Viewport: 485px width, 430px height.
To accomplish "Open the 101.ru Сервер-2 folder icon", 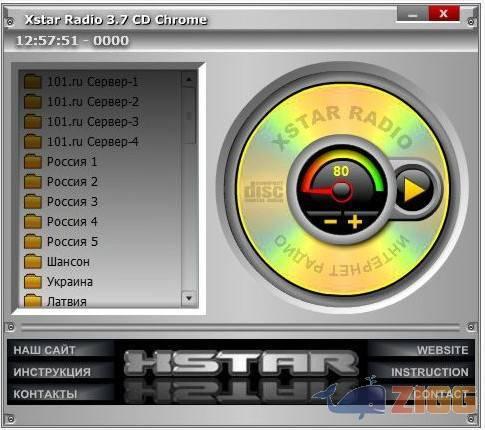I will pyautogui.click(x=33, y=102).
